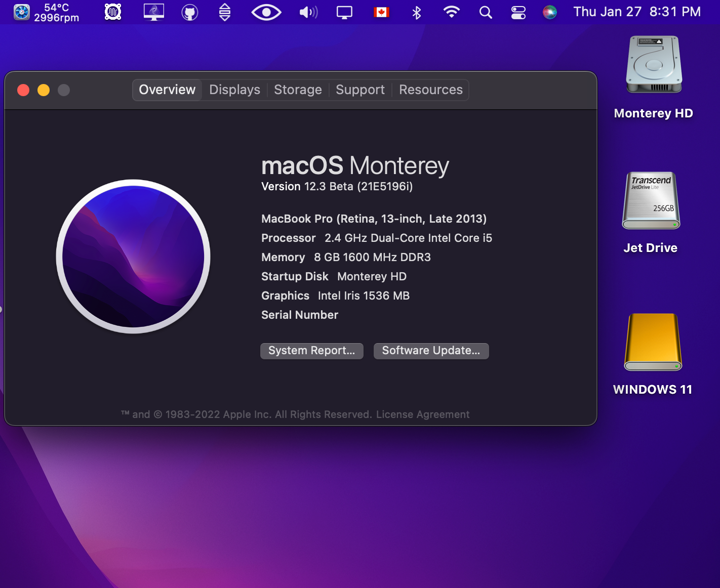
Task: Open the sound volume menu bar icon
Action: (x=308, y=12)
